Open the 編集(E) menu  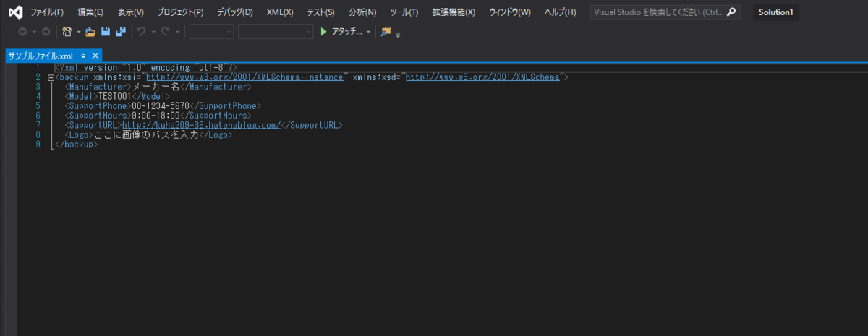(90, 12)
